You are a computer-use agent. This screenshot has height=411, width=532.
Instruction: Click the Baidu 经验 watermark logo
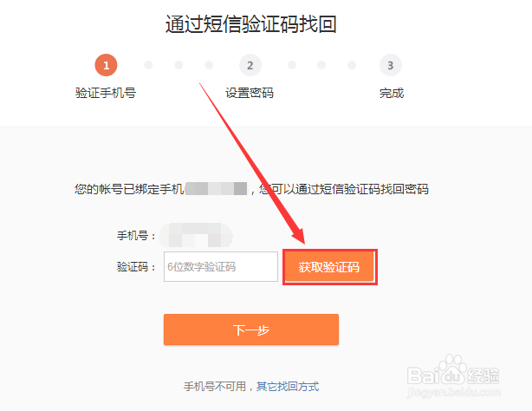[x=453, y=371]
